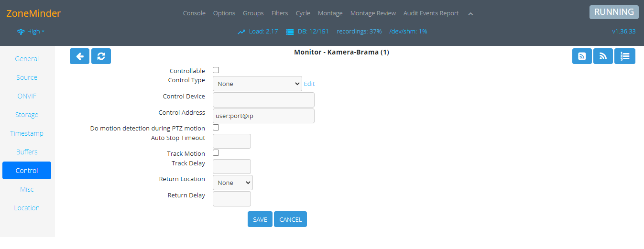Click the DB server stack icon
644x249 pixels.
(290, 32)
